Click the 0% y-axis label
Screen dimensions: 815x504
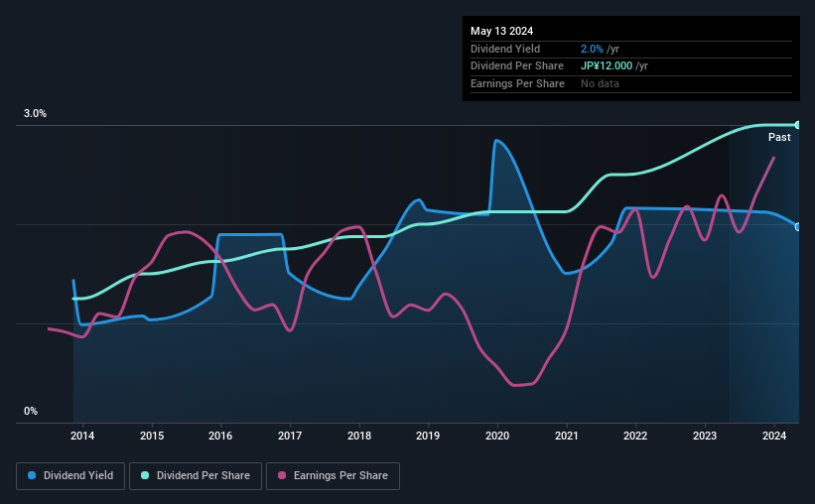pos(31,411)
